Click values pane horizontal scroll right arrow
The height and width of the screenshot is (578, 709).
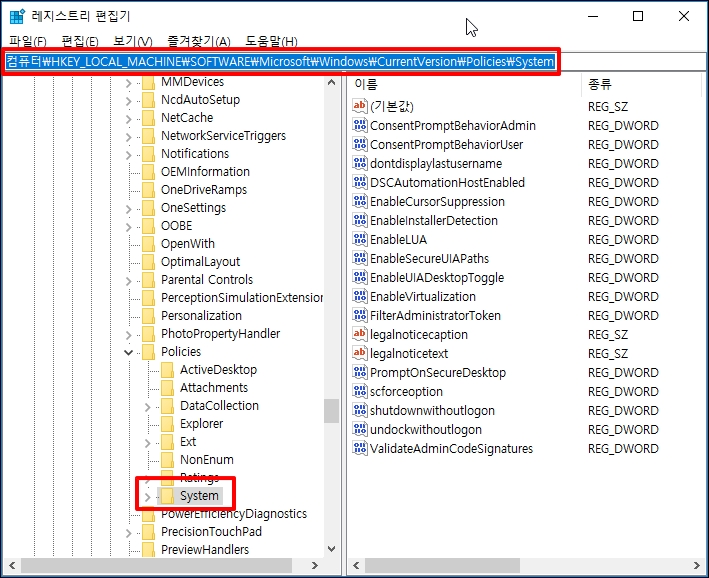[x=697, y=565]
